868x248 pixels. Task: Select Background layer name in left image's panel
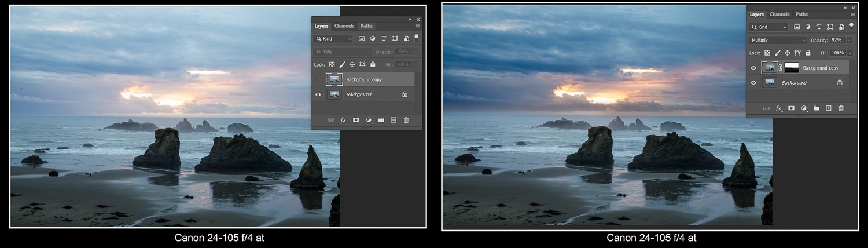[359, 94]
